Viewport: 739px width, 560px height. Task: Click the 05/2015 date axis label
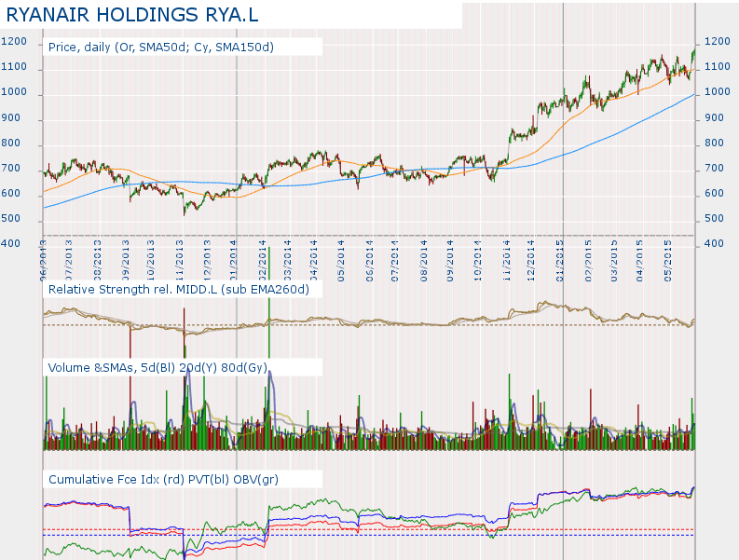(668, 261)
